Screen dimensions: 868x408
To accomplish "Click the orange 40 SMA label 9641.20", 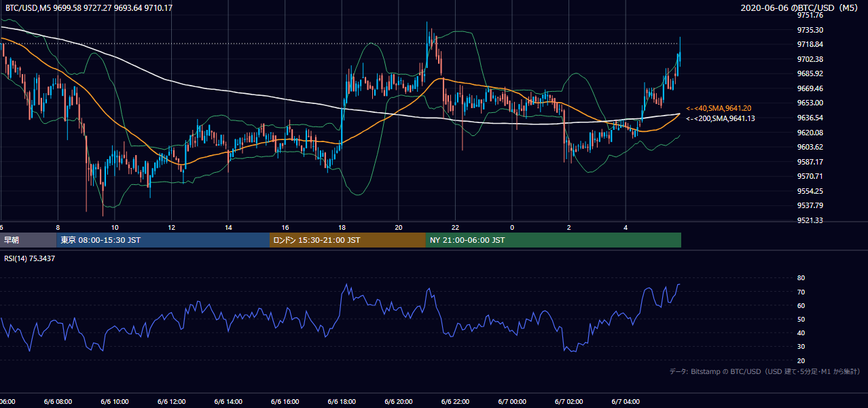I will [719, 108].
